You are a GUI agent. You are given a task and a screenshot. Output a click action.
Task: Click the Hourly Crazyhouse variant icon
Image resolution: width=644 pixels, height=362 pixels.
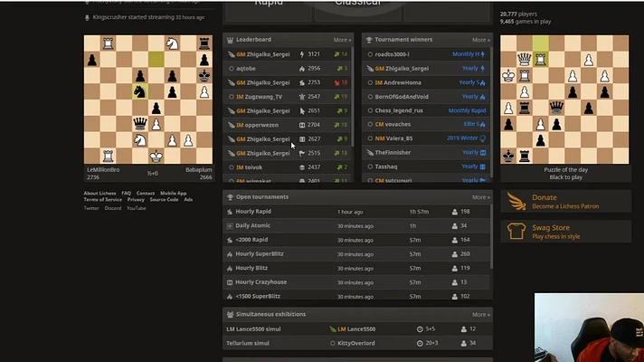click(230, 282)
